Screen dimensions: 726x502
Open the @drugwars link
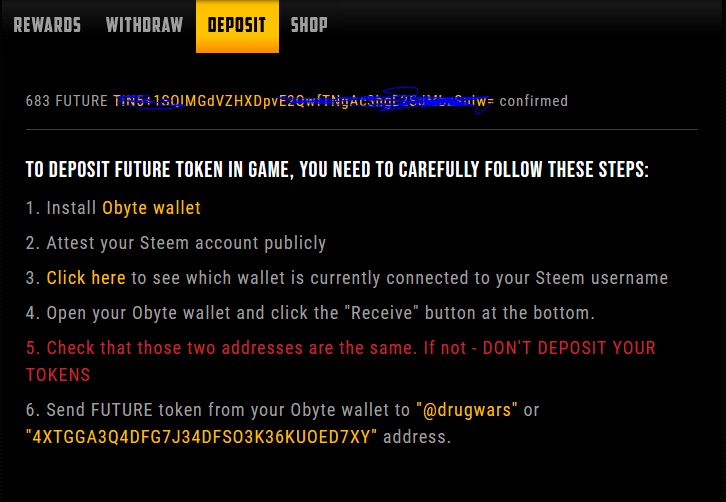coord(467,410)
